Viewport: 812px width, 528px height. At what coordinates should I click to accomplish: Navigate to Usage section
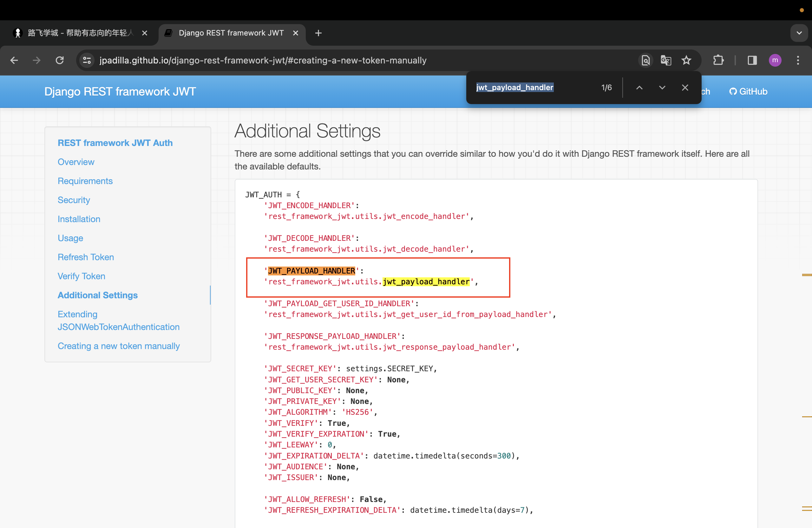tap(70, 238)
